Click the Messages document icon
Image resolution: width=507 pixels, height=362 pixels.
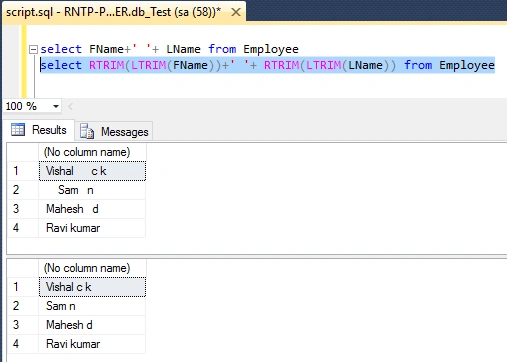[87, 131]
